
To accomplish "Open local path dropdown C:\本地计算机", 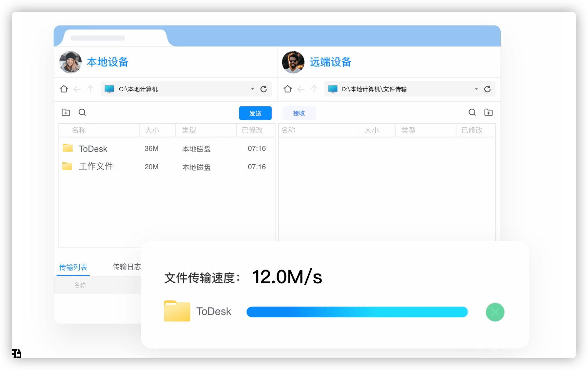I will (x=253, y=89).
